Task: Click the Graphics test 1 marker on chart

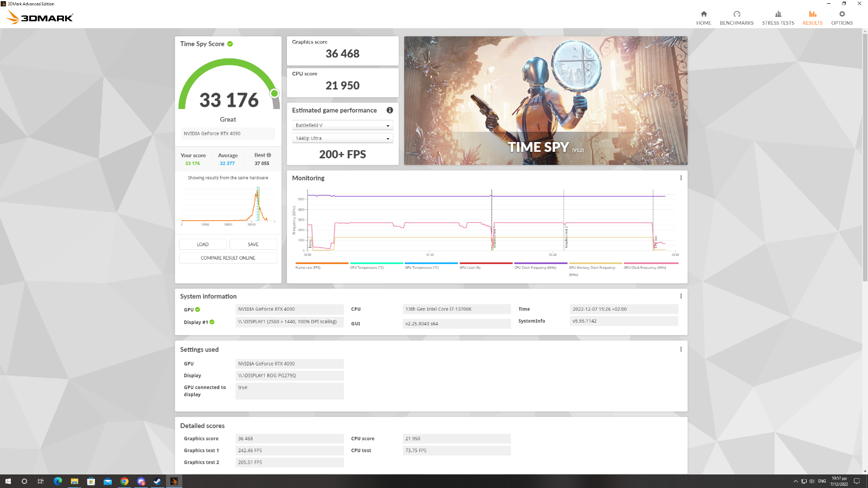Action: click(x=494, y=239)
